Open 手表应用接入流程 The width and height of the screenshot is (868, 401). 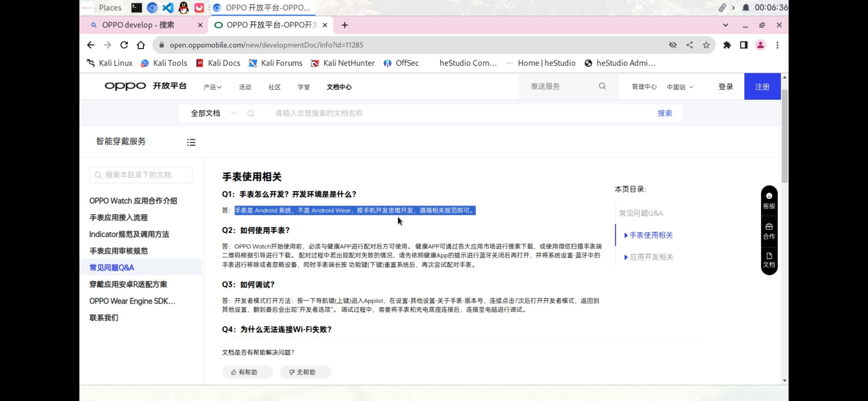coord(118,218)
